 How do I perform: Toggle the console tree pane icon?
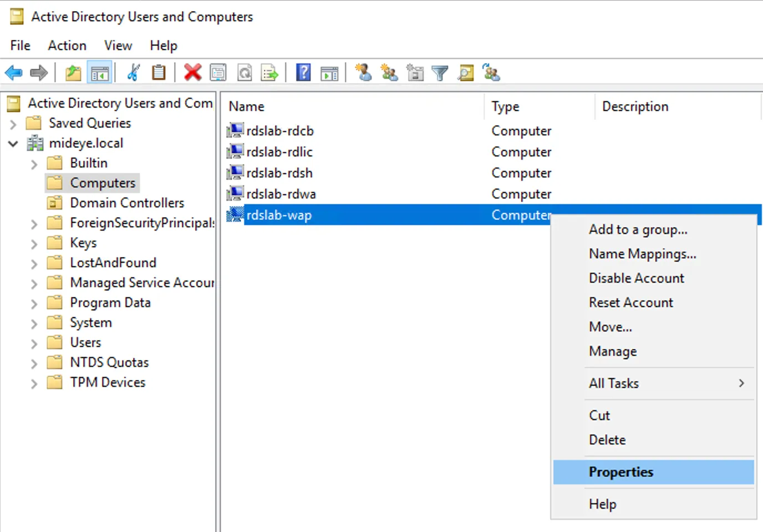[100, 72]
